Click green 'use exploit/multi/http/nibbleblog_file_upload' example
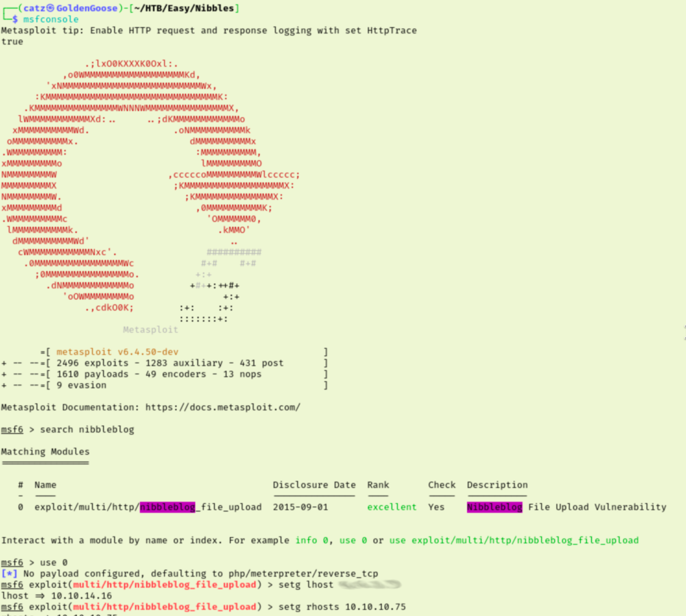This screenshot has height=616, width=686. coord(514,540)
